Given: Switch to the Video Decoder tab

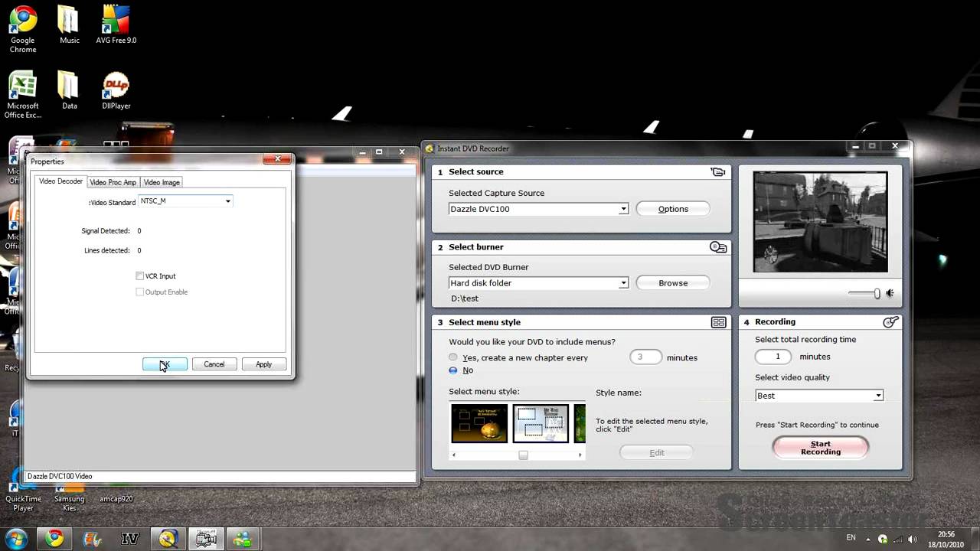Looking at the screenshot, I should click(x=60, y=181).
